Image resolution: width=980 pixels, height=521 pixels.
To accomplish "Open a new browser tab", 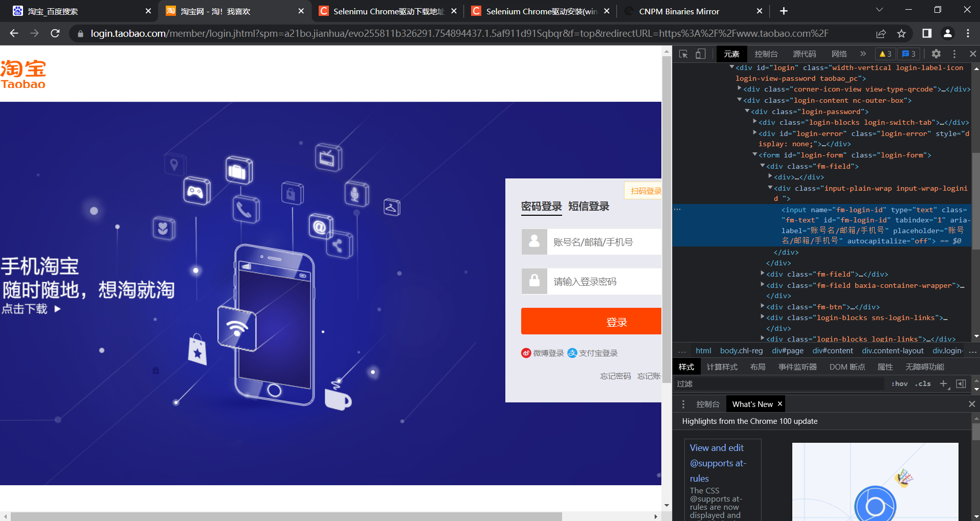I will point(784,11).
